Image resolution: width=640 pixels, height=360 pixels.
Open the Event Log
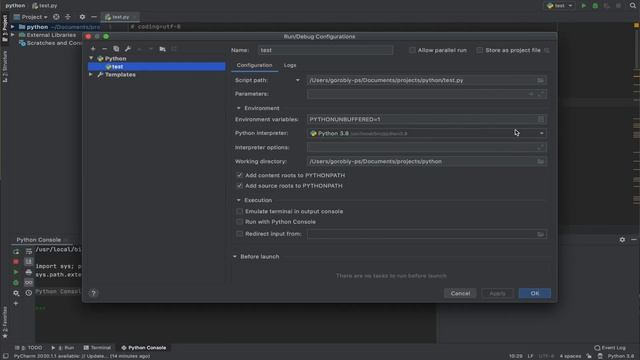(610, 348)
